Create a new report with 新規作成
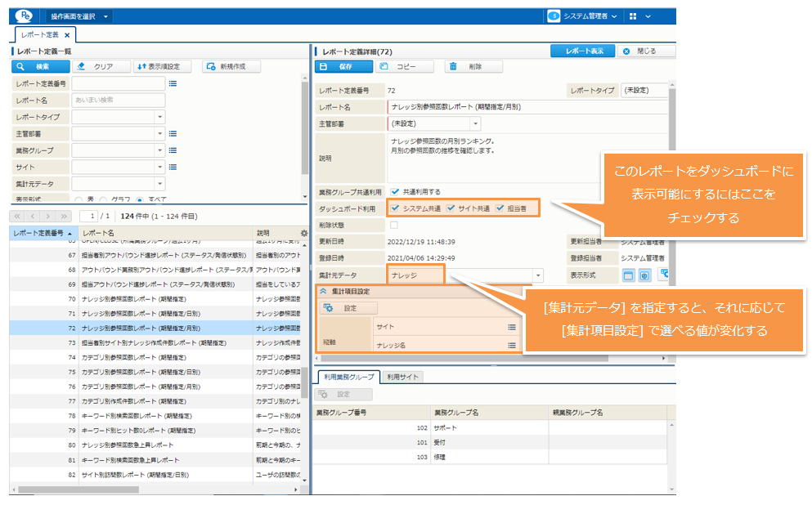This screenshot has width=812, height=505. 225,67
